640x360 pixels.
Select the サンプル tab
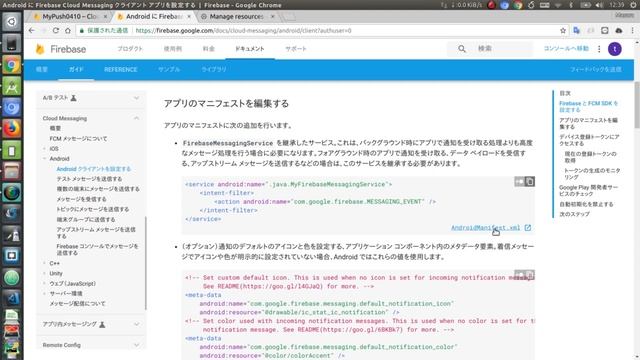coord(169,69)
